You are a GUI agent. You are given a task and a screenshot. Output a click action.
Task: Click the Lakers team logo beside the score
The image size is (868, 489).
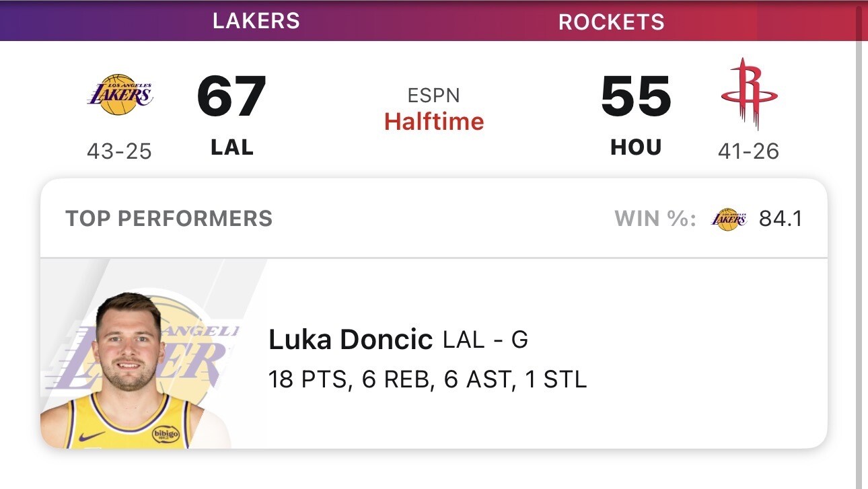coord(120,95)
